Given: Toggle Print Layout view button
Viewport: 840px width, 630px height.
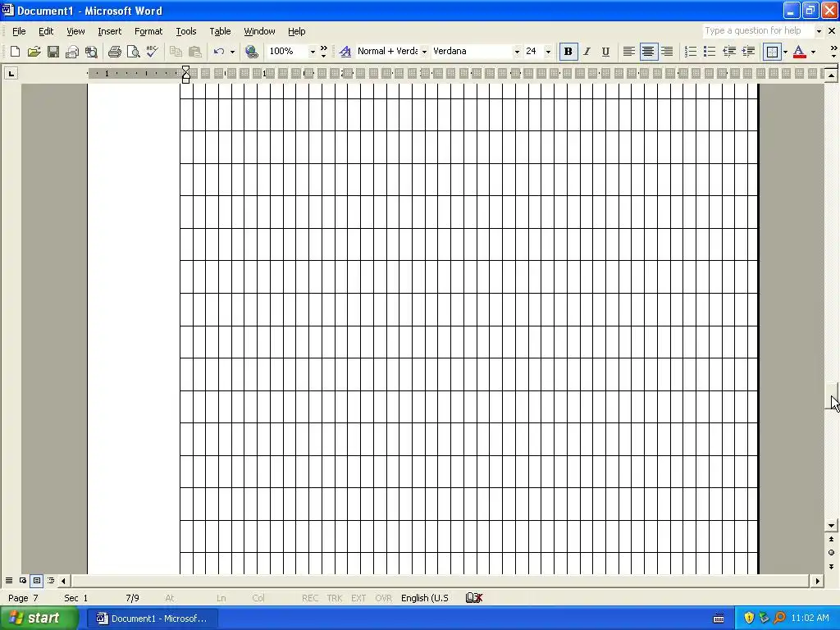Looking at the screenshot, I should click(36, 580).
